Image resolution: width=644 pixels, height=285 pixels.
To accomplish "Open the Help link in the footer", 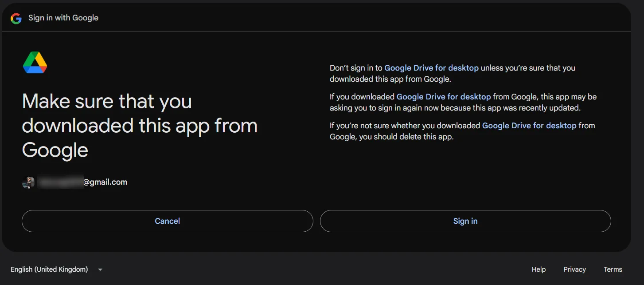I will coord(539,269).
